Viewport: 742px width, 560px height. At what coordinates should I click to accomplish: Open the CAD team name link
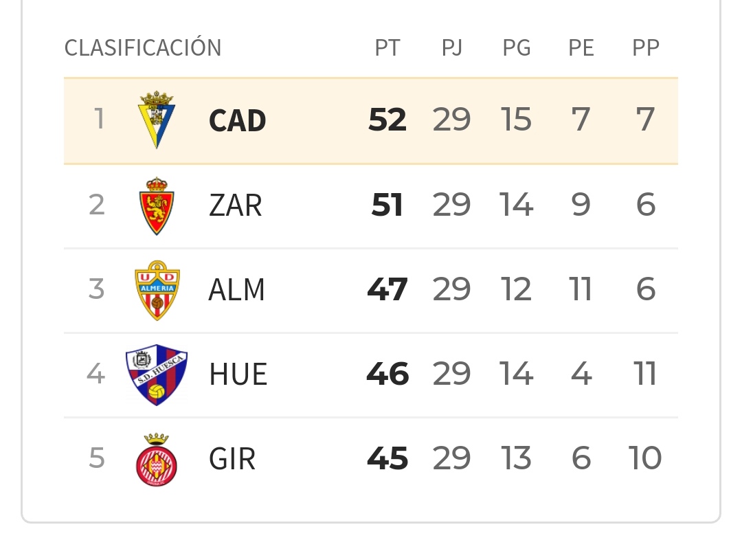pyautogui.click(x=237, y=121)
